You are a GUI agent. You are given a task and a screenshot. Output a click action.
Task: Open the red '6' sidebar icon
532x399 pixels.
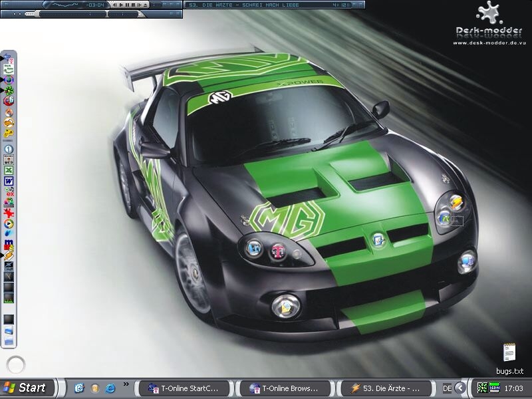pos(9,101)
